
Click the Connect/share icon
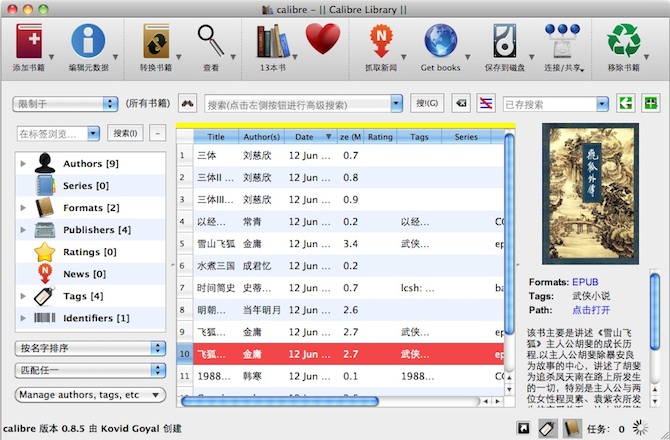[x=562, y=41]
